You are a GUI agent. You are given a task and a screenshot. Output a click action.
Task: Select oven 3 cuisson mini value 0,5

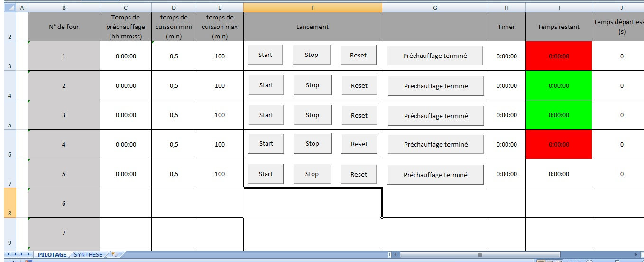174,115
